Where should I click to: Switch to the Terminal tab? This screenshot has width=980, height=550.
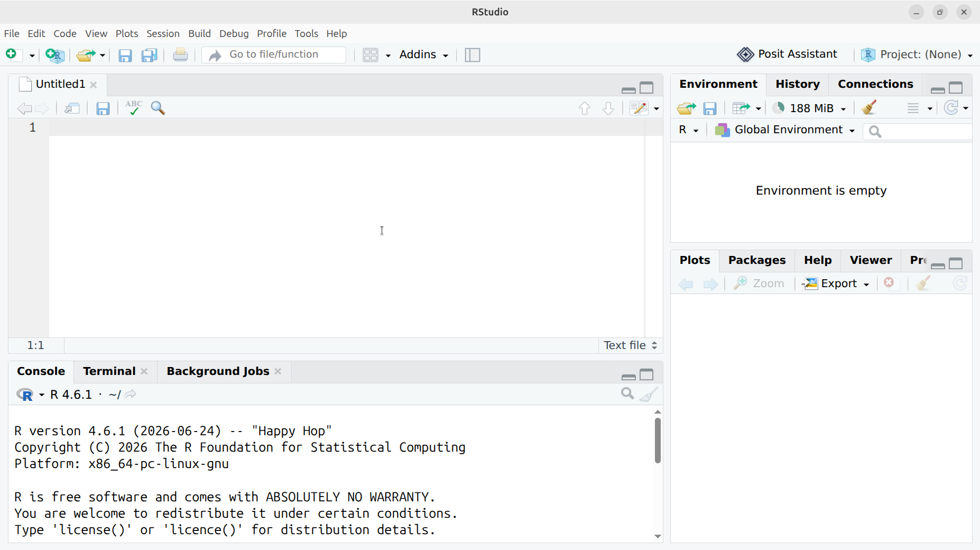point(109,371)
